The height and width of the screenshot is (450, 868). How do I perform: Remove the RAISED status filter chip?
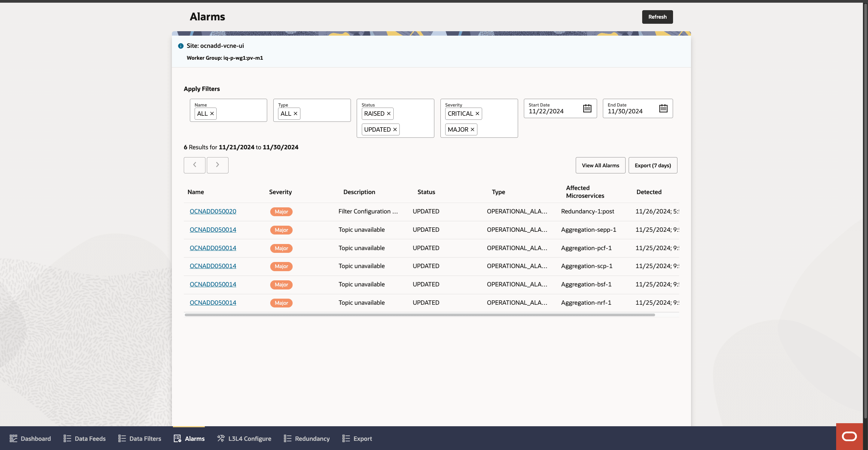[x=389, y=114]
